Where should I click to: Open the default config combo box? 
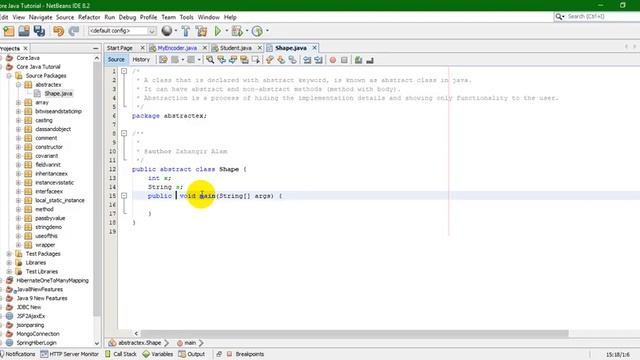point(122,31)
